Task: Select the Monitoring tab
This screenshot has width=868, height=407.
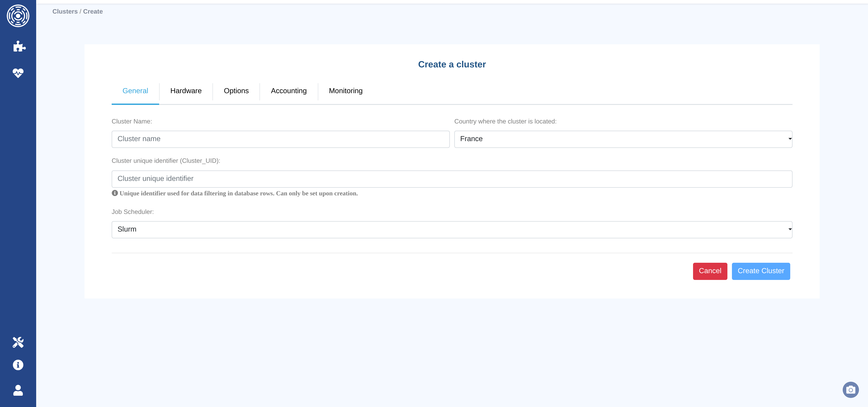Action: pos(345,91)
